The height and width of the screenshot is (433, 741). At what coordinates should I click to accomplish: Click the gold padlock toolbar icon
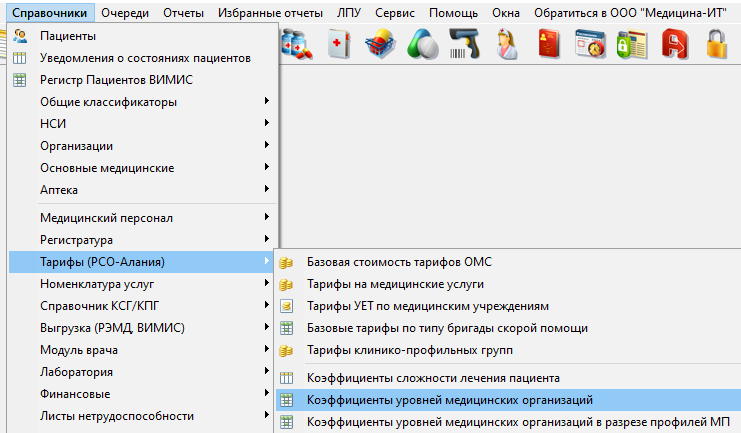point(717,44)
